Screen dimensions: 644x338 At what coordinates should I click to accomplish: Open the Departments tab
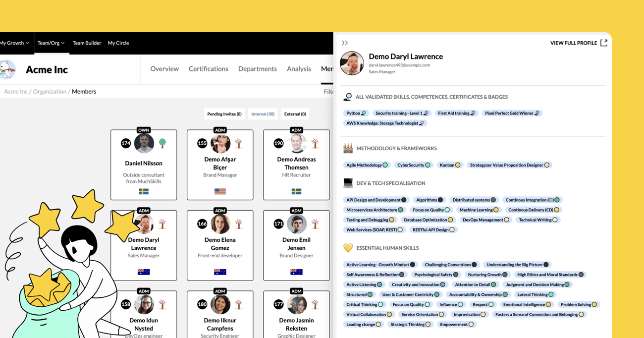(x=258, y=69)
